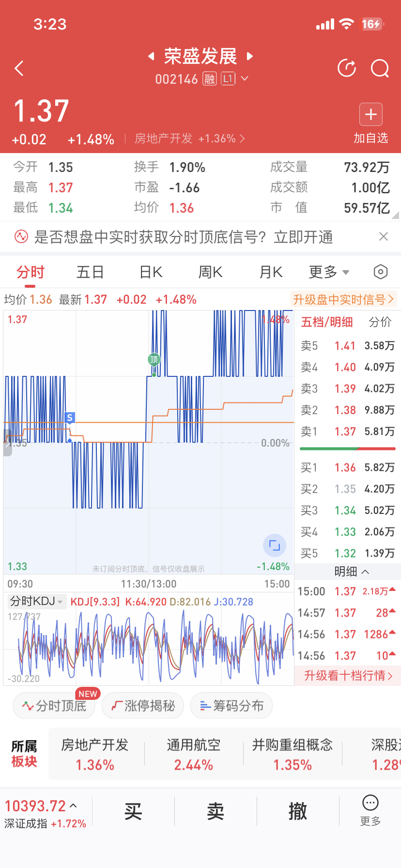Select the 买1 1.36 order row
Viewport: 401px width, 868px height.
point(348,467)
